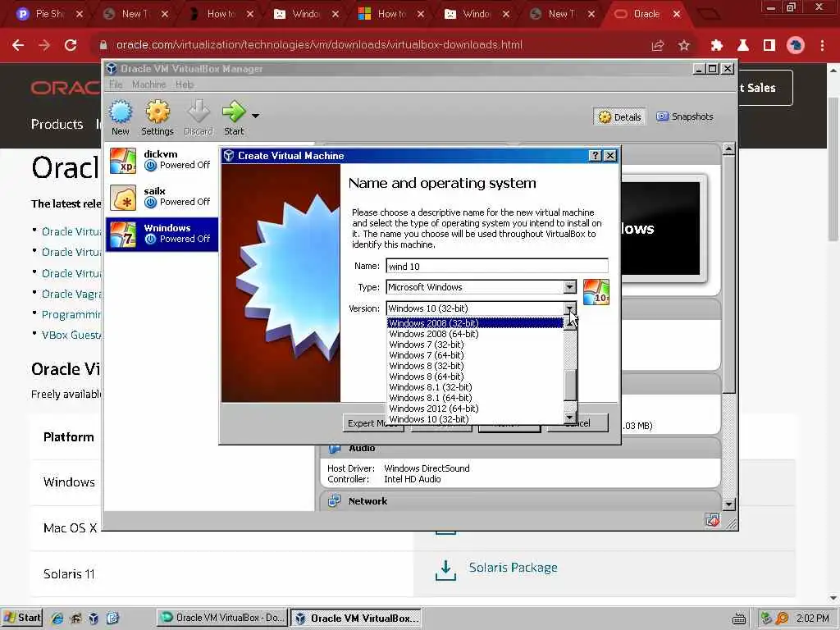840x630 pixels.
Task: Choose Windows 8.1 (64-bit) from list
Action: coord(475,398)
